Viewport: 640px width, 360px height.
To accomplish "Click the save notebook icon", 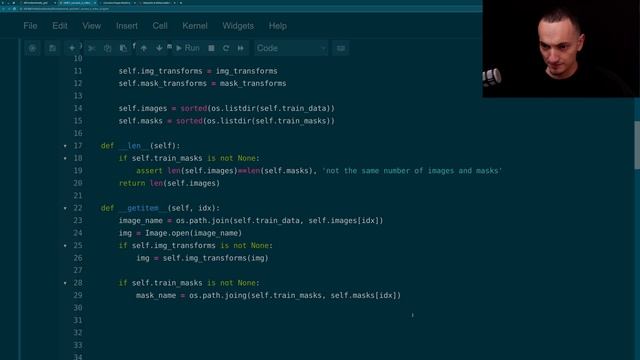I will click(52, 48).
